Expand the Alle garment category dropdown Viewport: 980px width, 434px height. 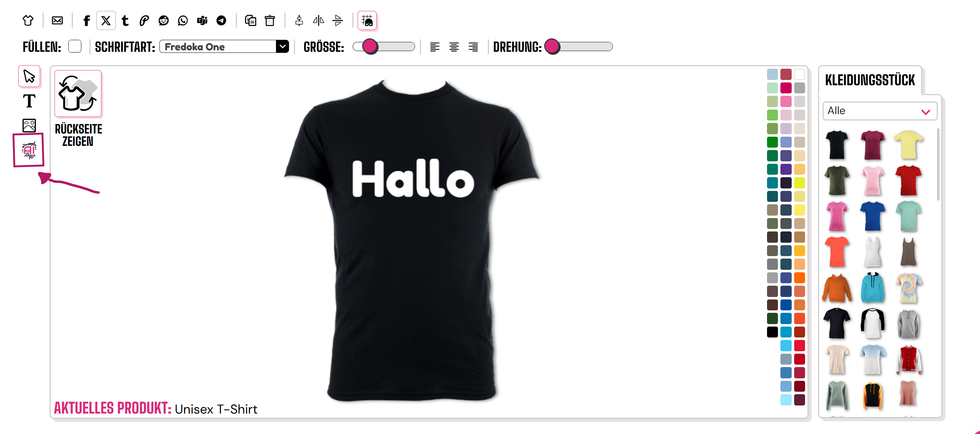click(x=880, y=111)
